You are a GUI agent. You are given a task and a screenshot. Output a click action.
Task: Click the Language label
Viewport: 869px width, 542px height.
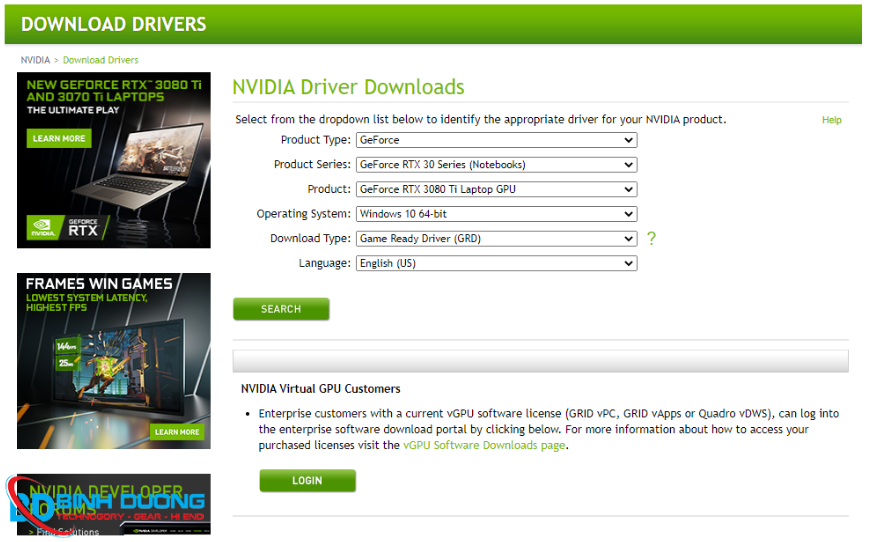[x=325, y=263]
